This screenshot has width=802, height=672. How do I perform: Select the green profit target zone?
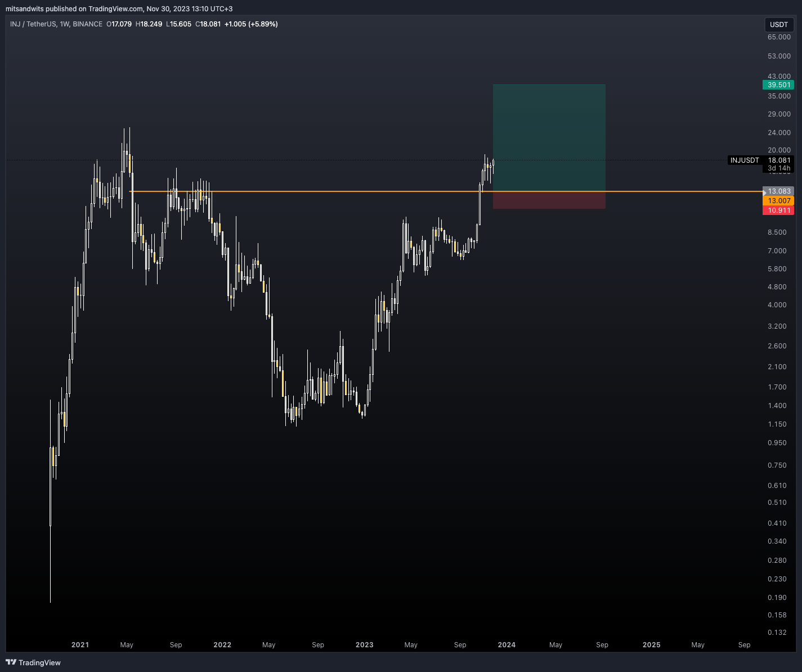click(x=549, y=138)
